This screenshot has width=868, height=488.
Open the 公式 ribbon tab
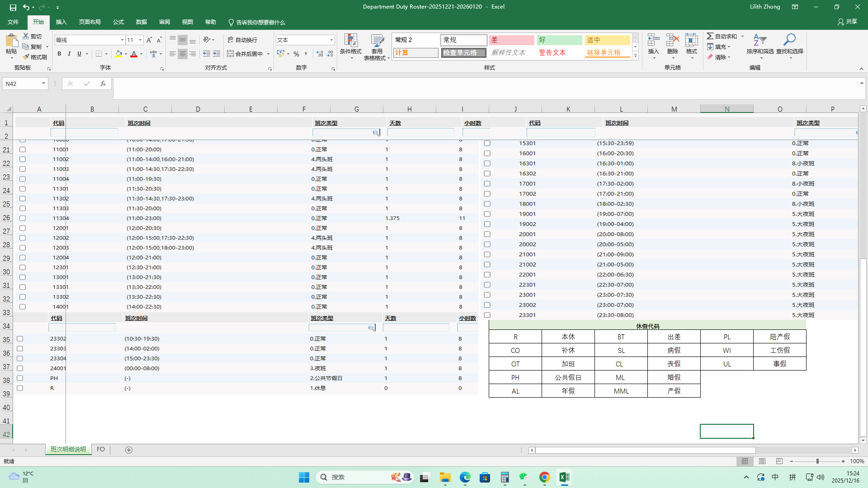(118, 22)
